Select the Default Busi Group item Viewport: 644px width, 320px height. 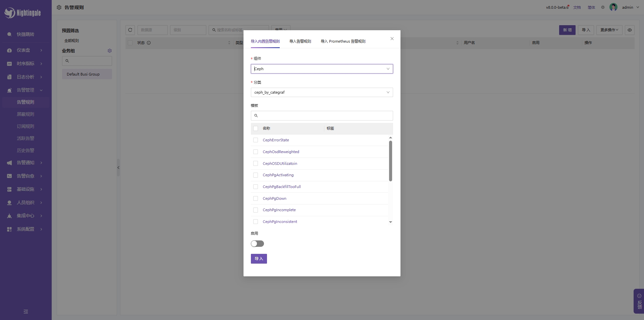[x=87, y=74]
